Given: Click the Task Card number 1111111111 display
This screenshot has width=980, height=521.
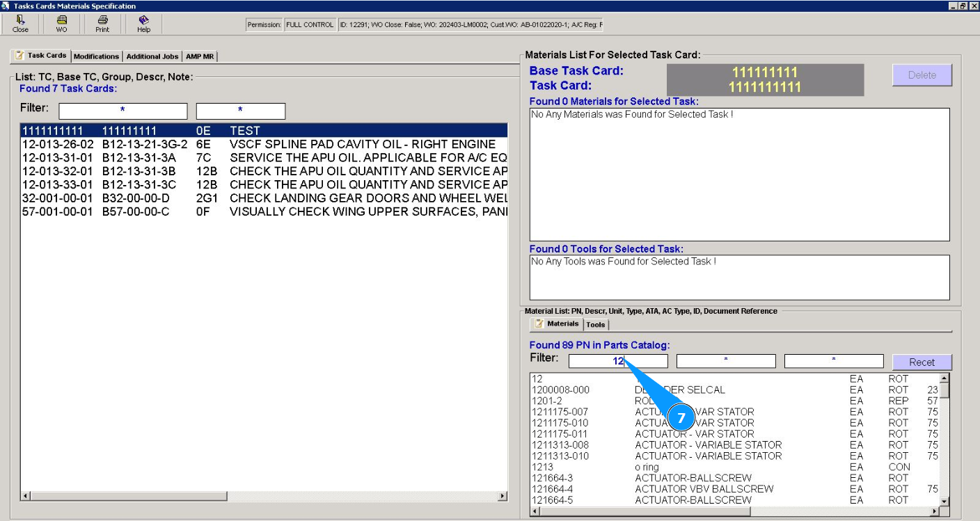Looking at the screenshot, I should [x=765, y=87].
